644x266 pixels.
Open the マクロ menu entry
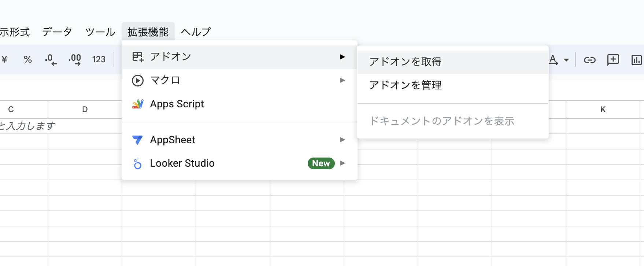click(x=240, y=80)
